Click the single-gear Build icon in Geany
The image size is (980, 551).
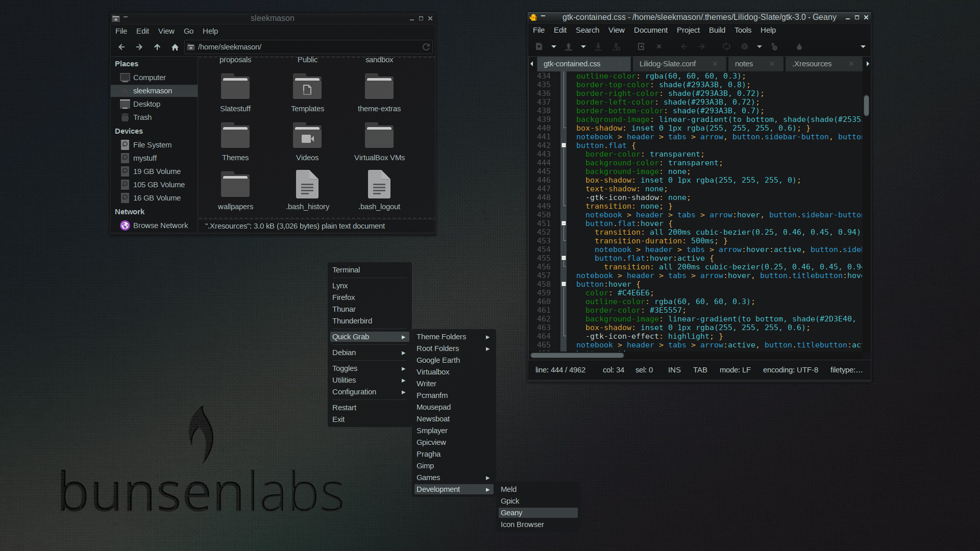[745, 46]
